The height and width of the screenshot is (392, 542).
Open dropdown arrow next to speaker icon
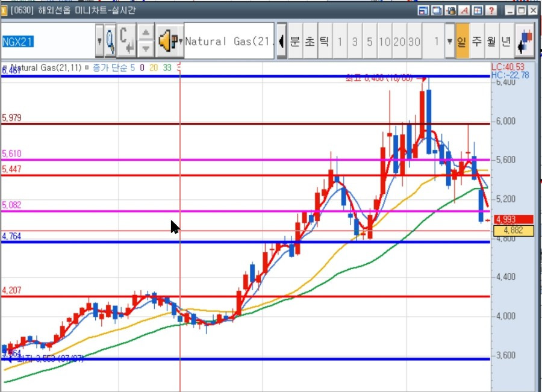click(x=181, y=41)
